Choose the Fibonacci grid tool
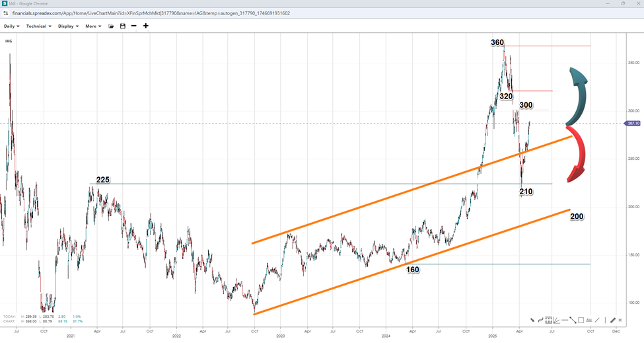The height and width of the screenshot is (343, 644). (548, 321)
